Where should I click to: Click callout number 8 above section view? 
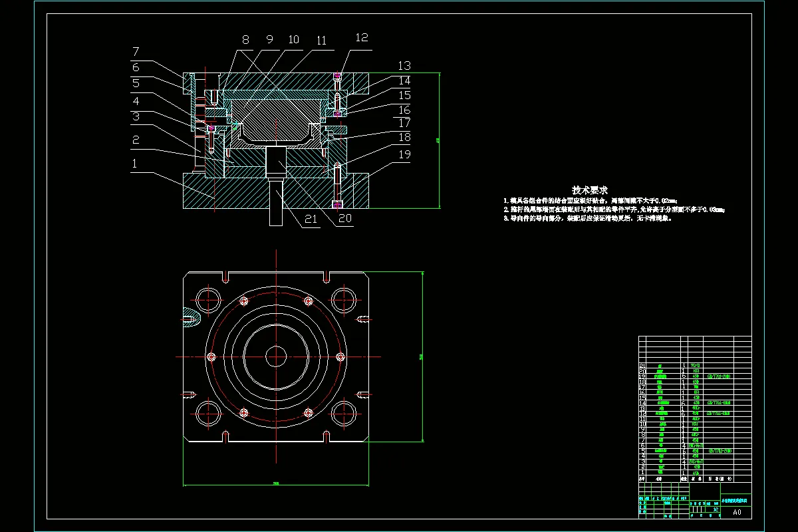point(245,41)
